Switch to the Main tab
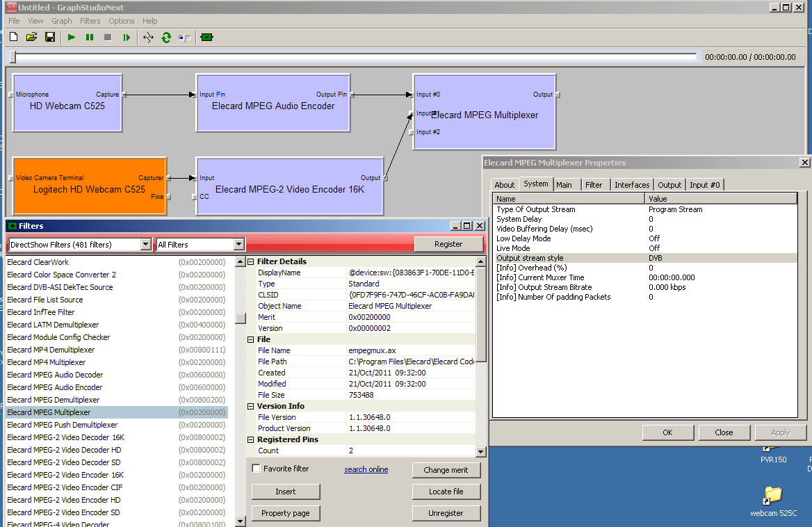This screenshot has height=527, width=812. click(x=565, y=185)
